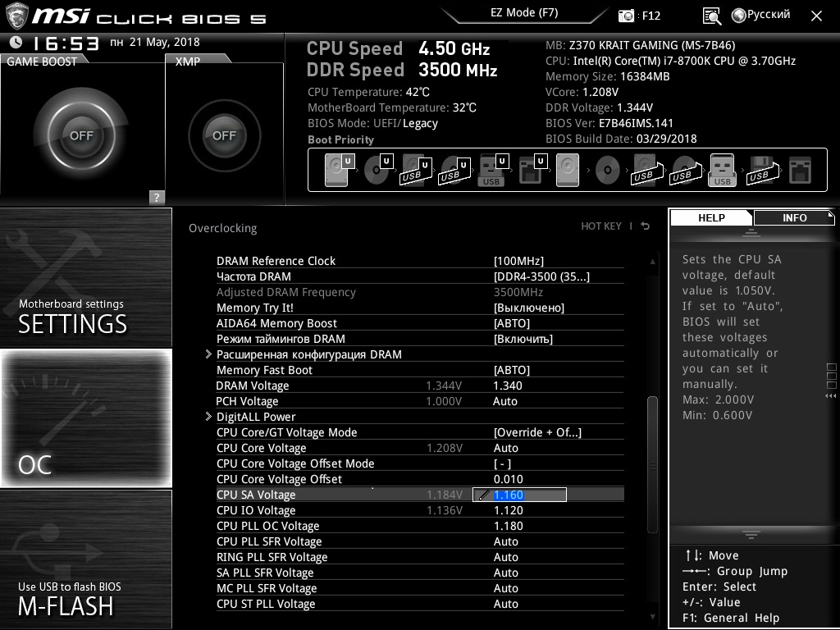Select the CPU ST PLL Voltage row

(420, 604)
